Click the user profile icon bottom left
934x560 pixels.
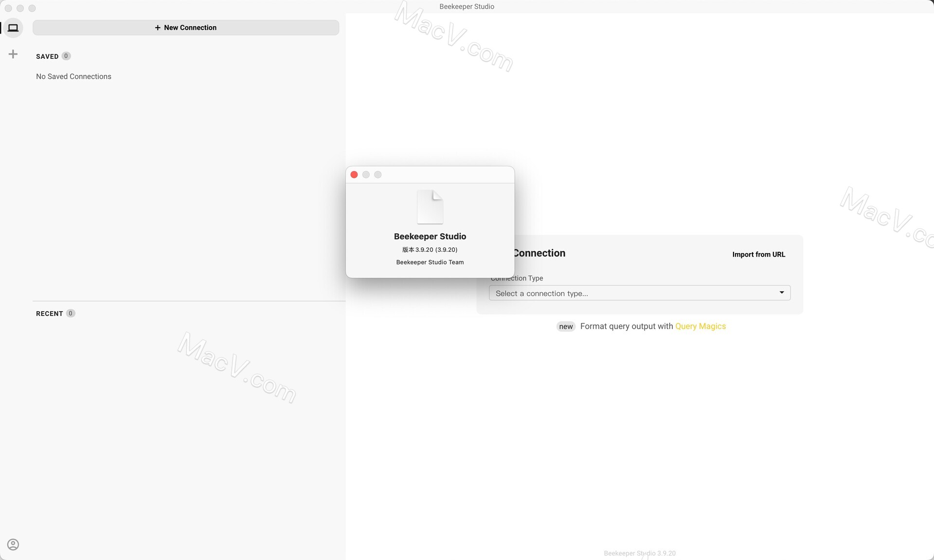point(12,544)
